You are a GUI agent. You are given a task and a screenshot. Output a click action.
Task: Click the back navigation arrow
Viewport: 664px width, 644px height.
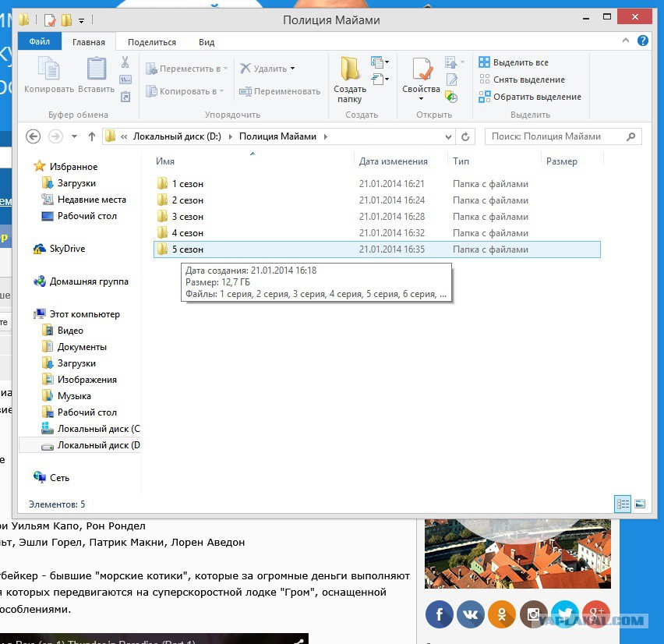[x=33, y=136]
